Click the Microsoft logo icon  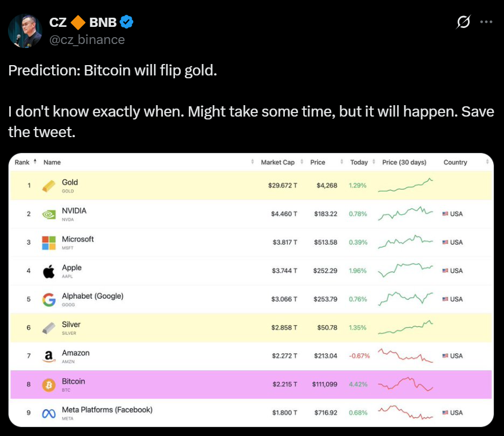pos(49,242)
